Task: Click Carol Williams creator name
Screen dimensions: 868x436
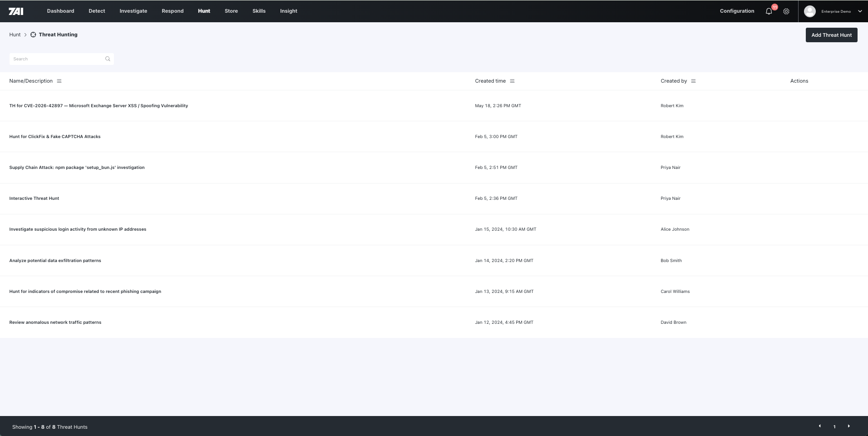Action: (x=675, y=292)
